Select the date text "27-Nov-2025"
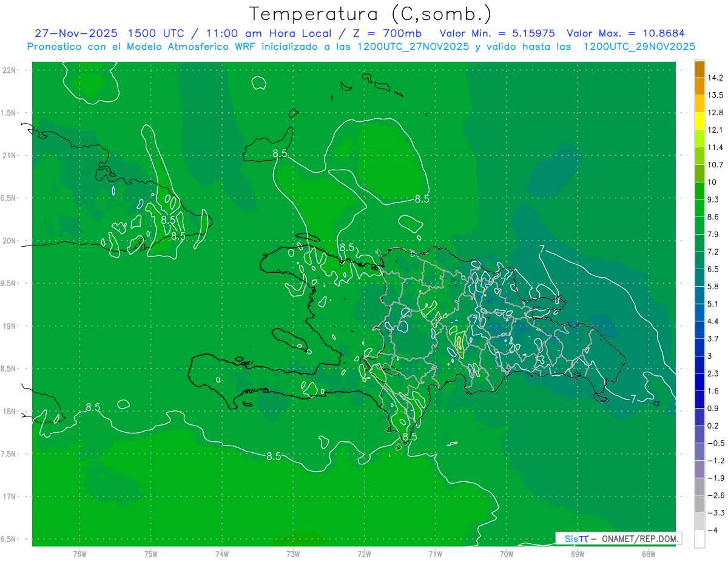The height and width of the screenshot is (562, 728). point(76,33)
